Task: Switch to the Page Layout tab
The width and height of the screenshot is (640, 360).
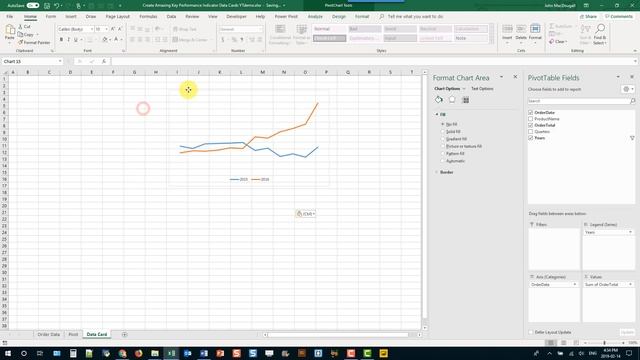Action: click(118, 17)
